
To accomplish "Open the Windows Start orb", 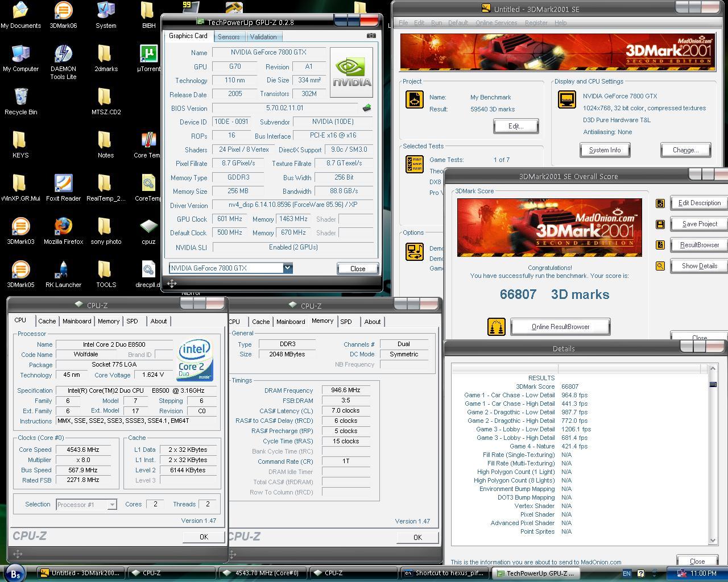I will click(x=15, y=573).
